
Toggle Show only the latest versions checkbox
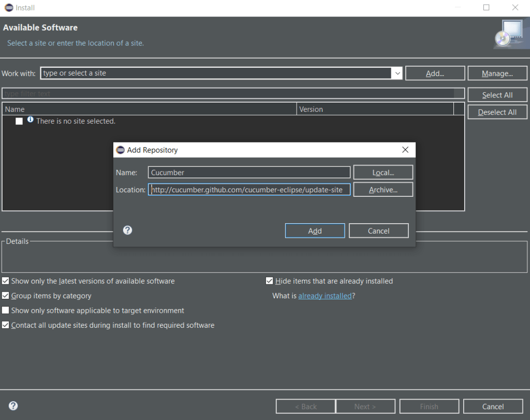point(6,281)
